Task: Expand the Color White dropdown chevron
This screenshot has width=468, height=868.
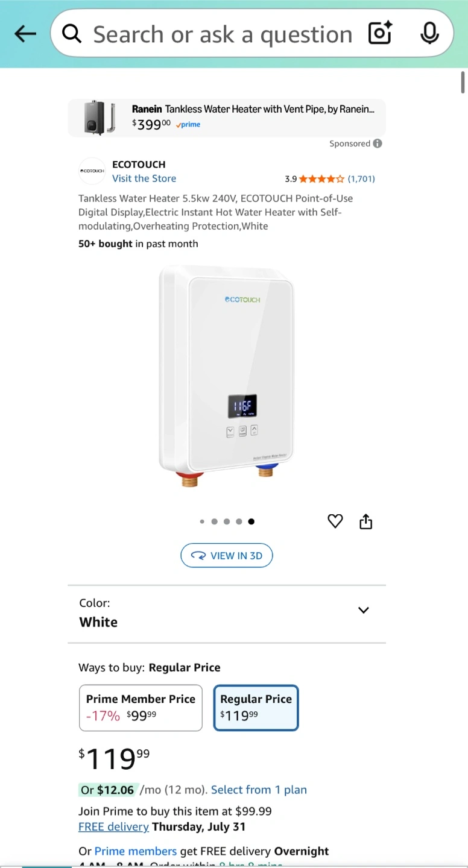Action: click(x=364, y=610)
